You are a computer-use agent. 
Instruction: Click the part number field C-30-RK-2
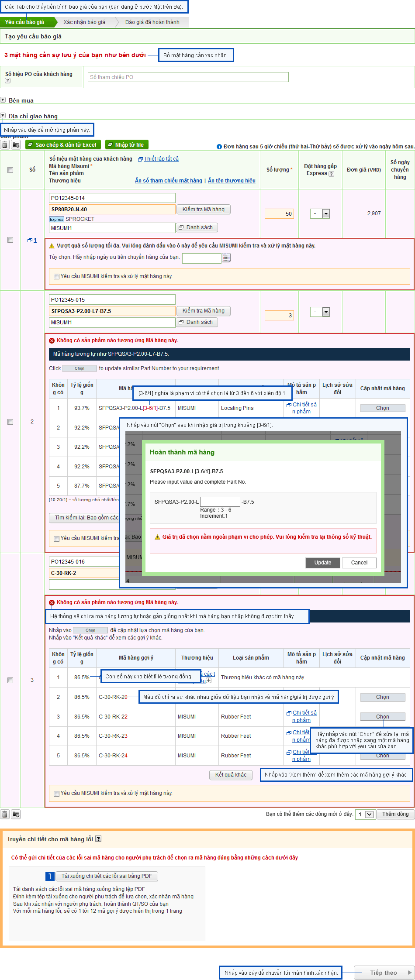click(84, 573)
